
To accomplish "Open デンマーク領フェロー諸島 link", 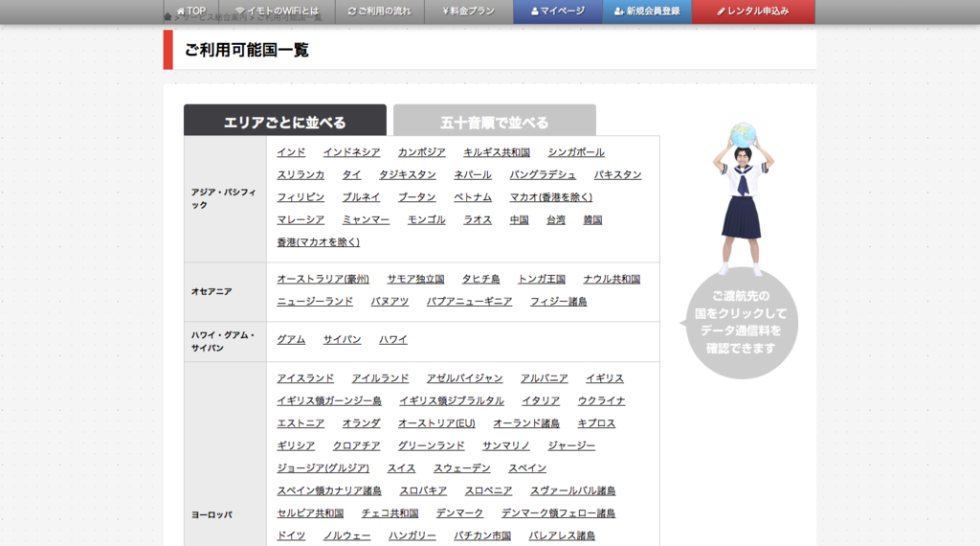I will (x=558, y=513).
